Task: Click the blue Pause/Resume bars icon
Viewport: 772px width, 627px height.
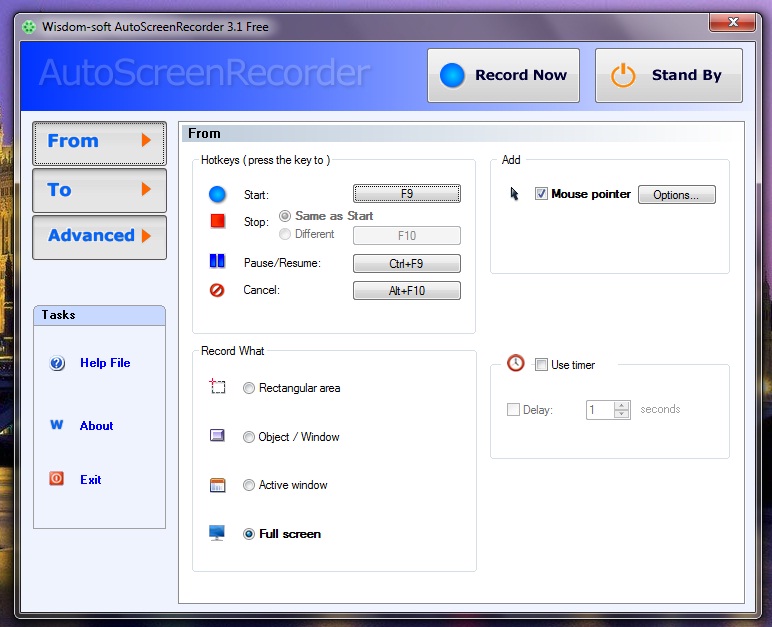Action: 217,261
